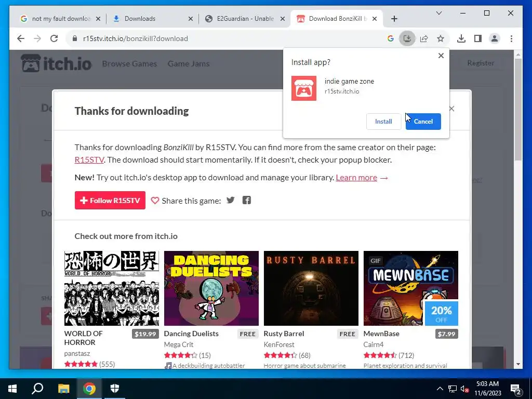Bookmark this tab with the star icon
Viewport: 532px width, 399px height.
[441, 38]
